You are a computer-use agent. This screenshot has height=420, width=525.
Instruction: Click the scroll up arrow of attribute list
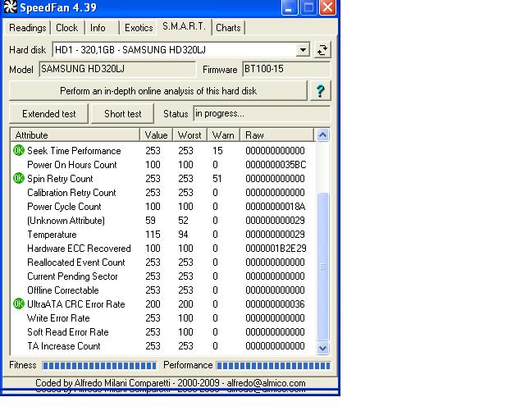click(322, 135)
